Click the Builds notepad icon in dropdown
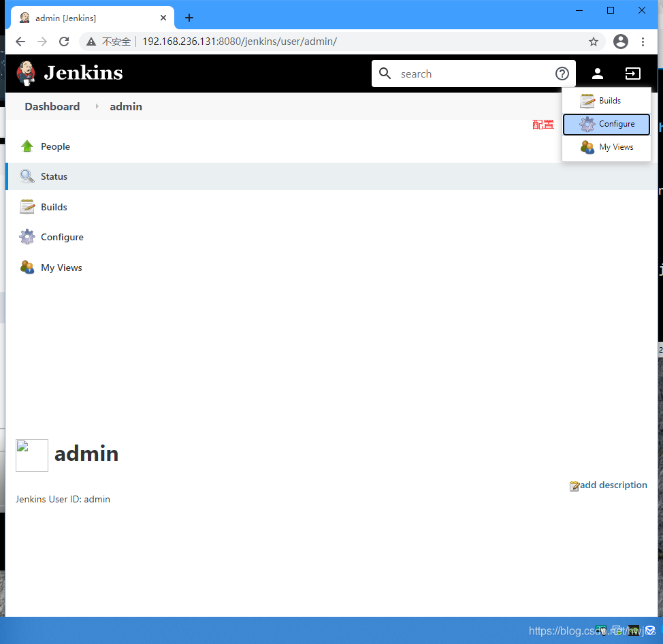 (587, 101)
